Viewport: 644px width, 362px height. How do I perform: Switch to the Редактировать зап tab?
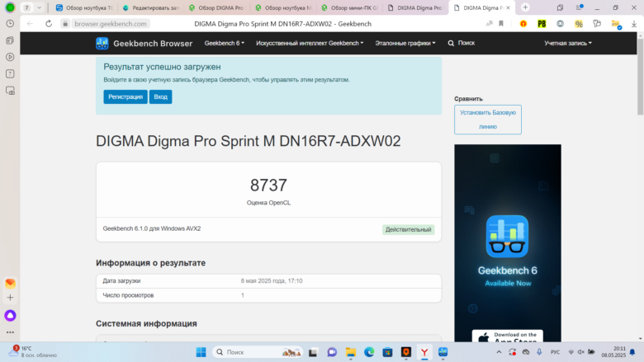[151, 7]
